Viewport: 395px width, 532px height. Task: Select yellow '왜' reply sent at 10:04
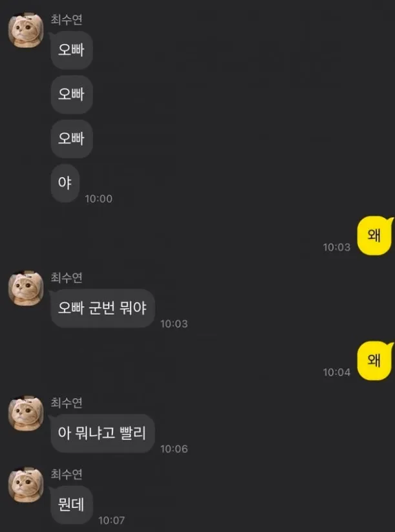click(375, 361)
